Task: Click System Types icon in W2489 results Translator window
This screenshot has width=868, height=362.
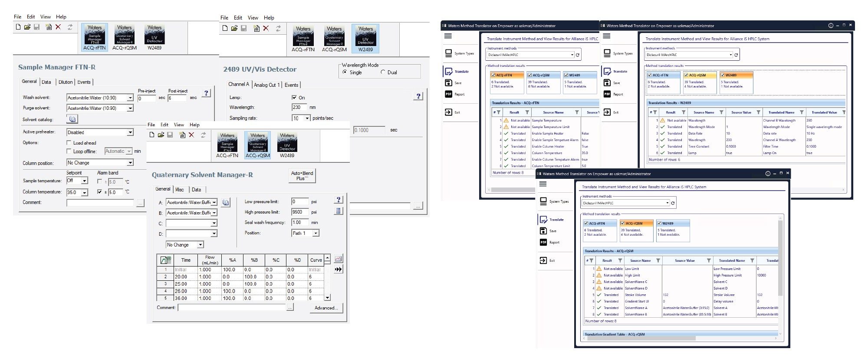Action: click(607, 53)
